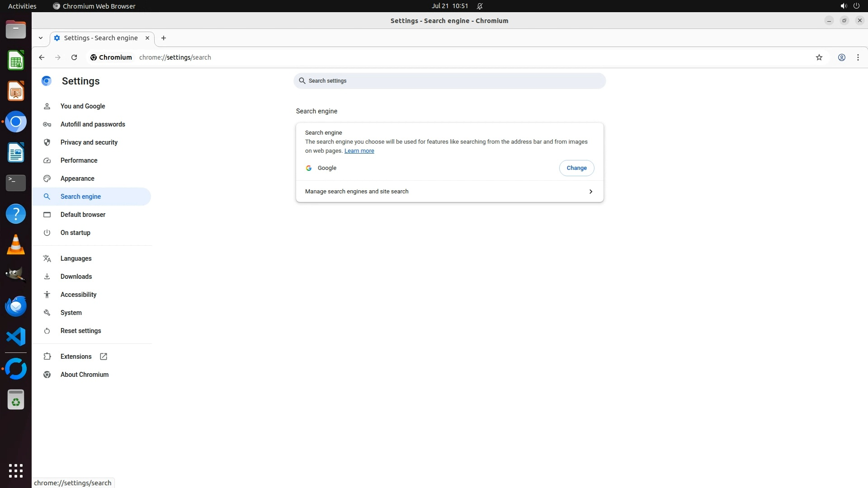Open the Privacy and security section

pyautogui.click(x=89, y=142)
